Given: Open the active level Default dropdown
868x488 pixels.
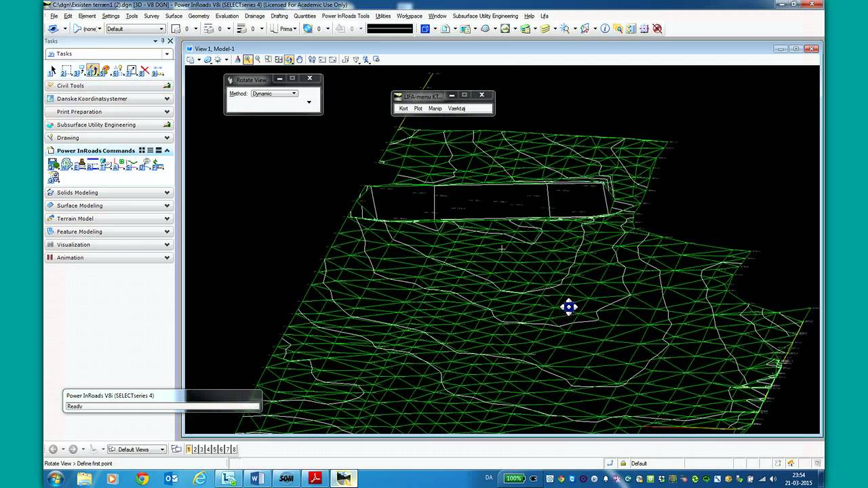Looking at the screenshot, I should coord(135,28).
